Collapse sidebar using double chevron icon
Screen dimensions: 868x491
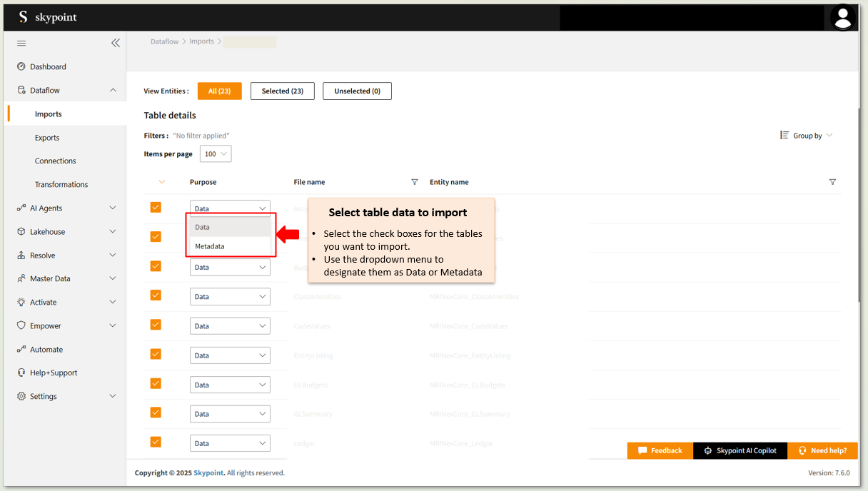116,43
